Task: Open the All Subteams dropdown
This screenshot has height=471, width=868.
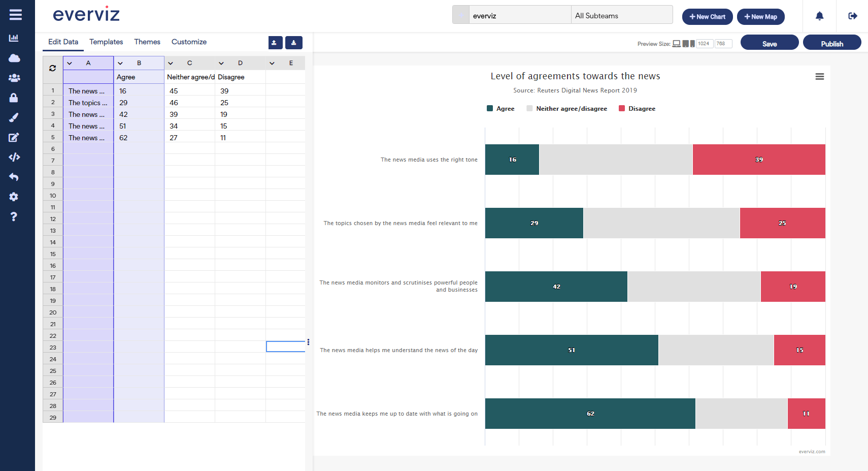Action: tap(621, 16)
